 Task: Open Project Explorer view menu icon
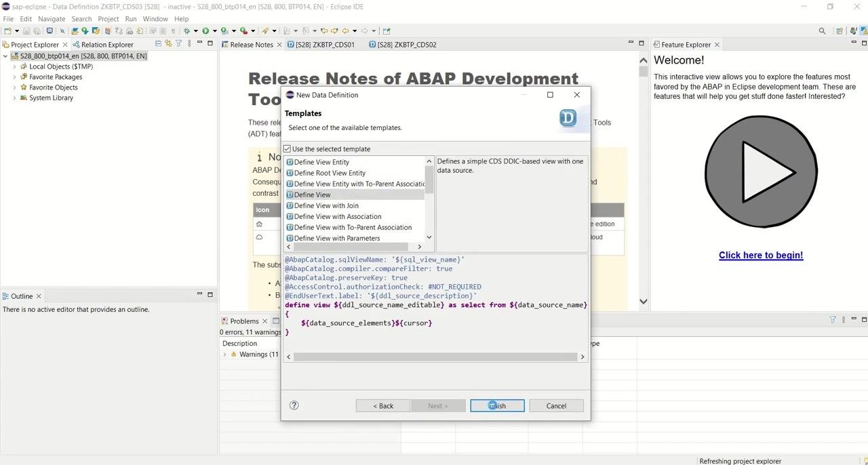pos(189,43)
